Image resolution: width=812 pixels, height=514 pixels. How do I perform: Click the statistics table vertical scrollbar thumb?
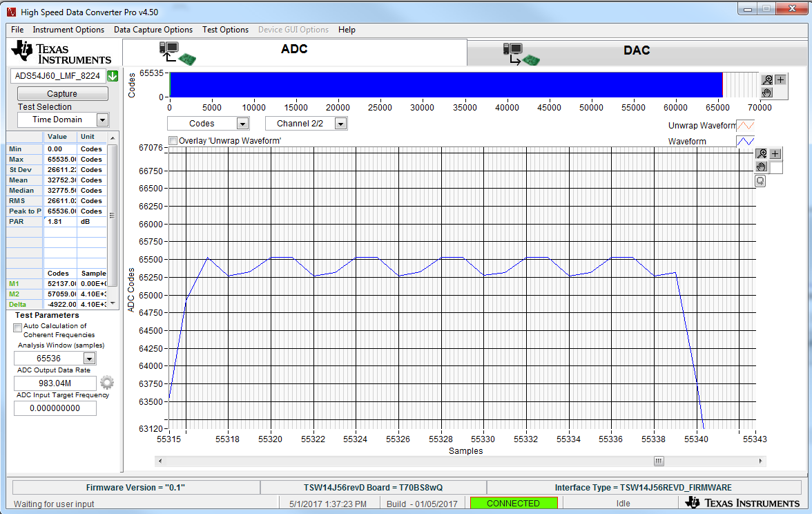click(113, 216)
